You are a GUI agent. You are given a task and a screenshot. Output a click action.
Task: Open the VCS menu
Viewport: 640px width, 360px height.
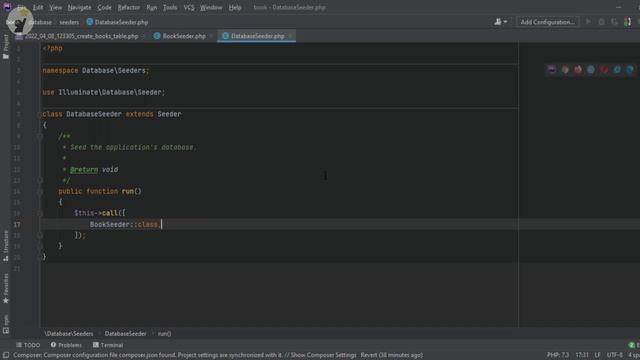pyautogui.click(x=189, y=7)
